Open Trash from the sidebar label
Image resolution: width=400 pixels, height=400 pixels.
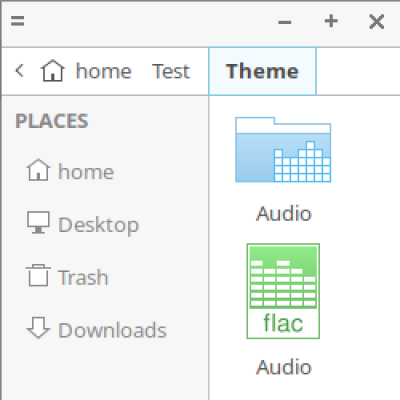83,277
